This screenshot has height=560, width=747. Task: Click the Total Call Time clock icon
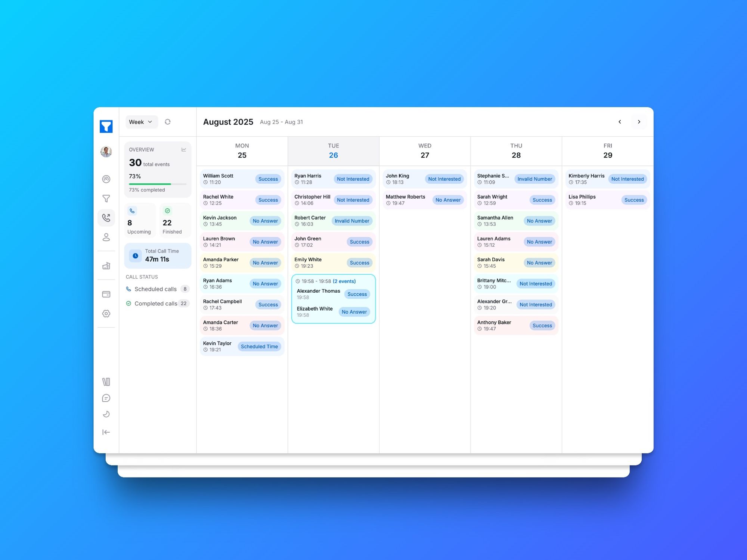136,256
